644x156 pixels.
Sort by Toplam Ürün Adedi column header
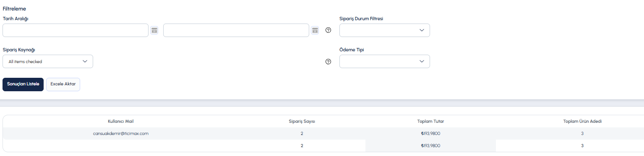(582, 121)
